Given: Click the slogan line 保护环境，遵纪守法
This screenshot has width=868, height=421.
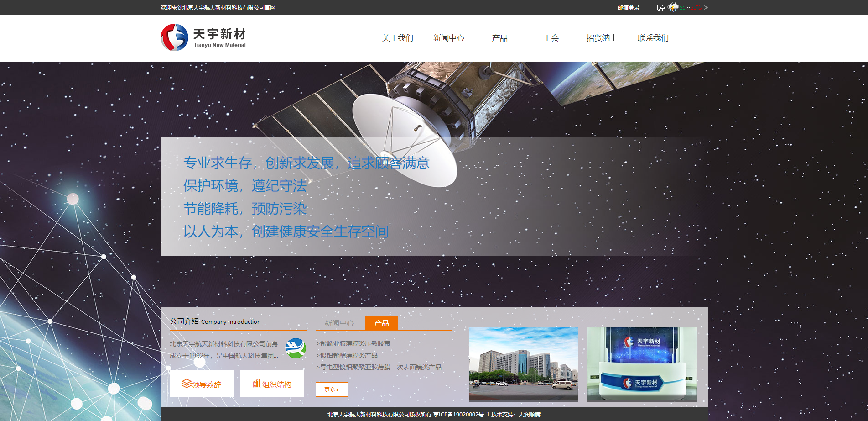Looking at the screenshot, I should point(245,186).
